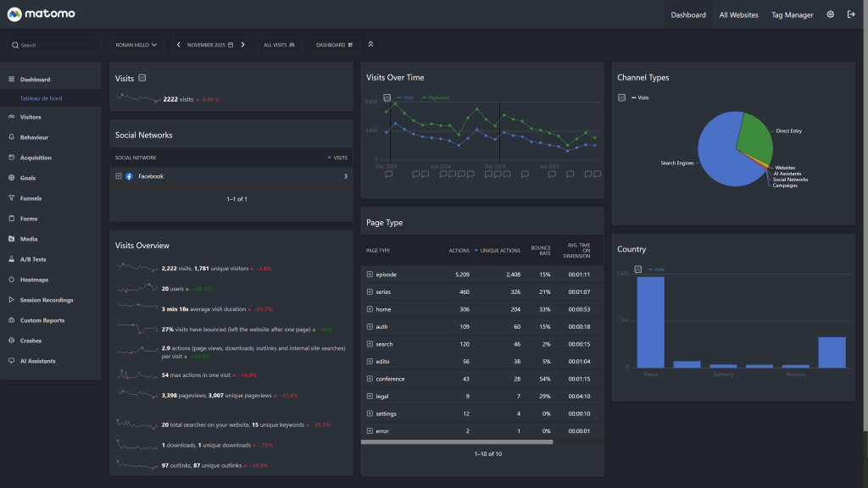The image size is (868, 488).
Task: Open metric picker icon in Visits Over Time
Action: 387,97
